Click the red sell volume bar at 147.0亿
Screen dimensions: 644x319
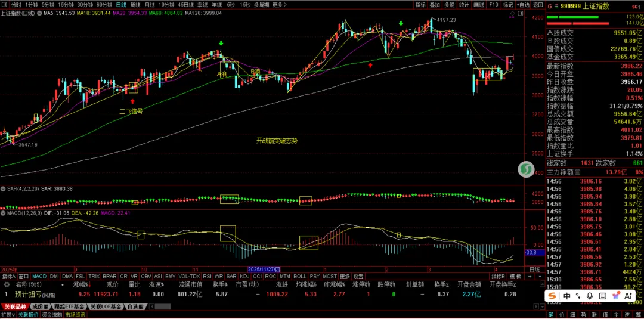pyautogui.click(x=578, y=24)
